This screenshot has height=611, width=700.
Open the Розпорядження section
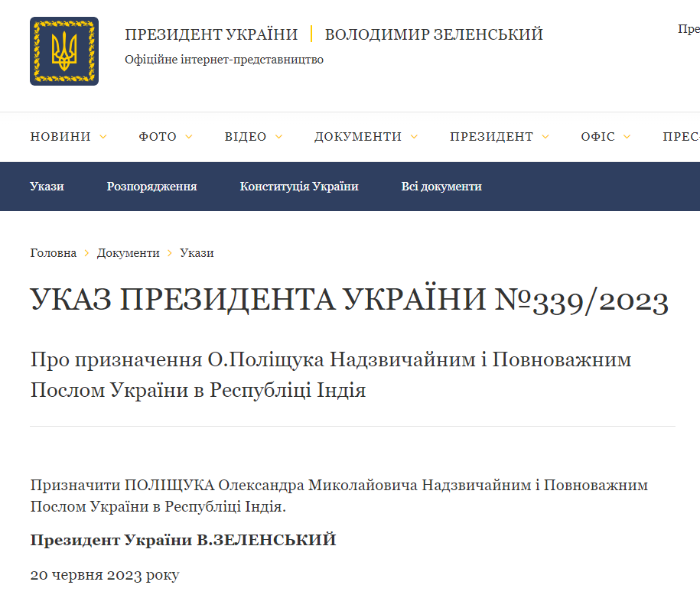151,186
